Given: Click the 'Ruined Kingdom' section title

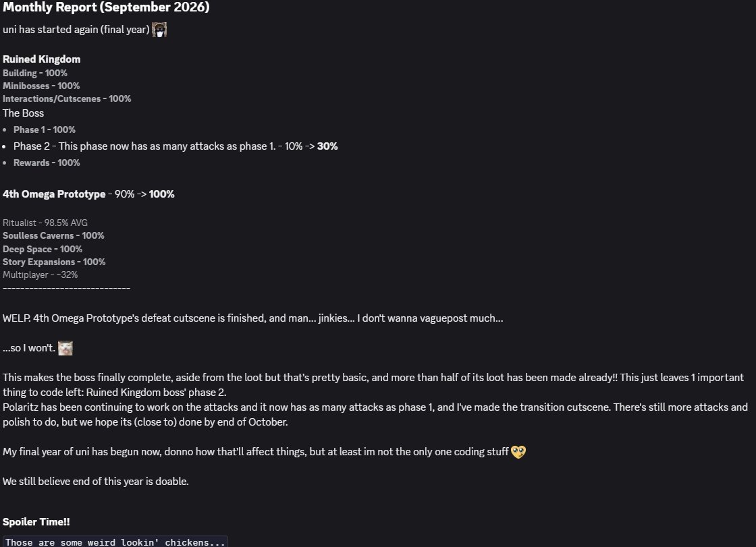Looking at the screenshot, I should [x=41, y=59].
